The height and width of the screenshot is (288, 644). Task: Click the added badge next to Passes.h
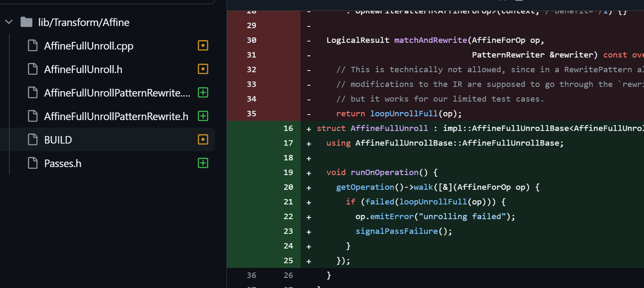click(x=203, y=163)
